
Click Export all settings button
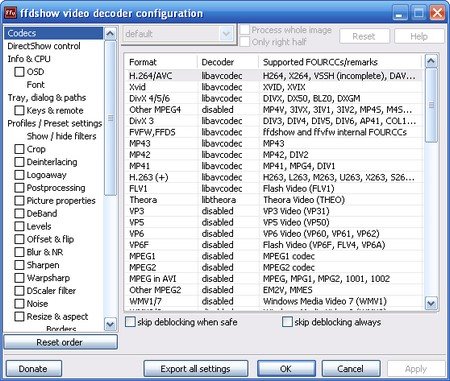tap(195, 369)
